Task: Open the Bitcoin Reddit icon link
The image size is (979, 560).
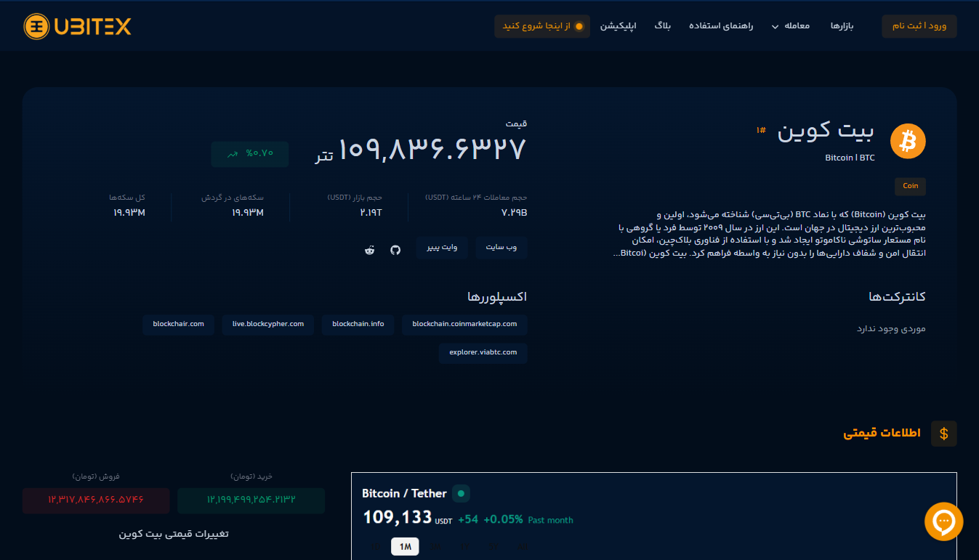Action: coord(370,250)
